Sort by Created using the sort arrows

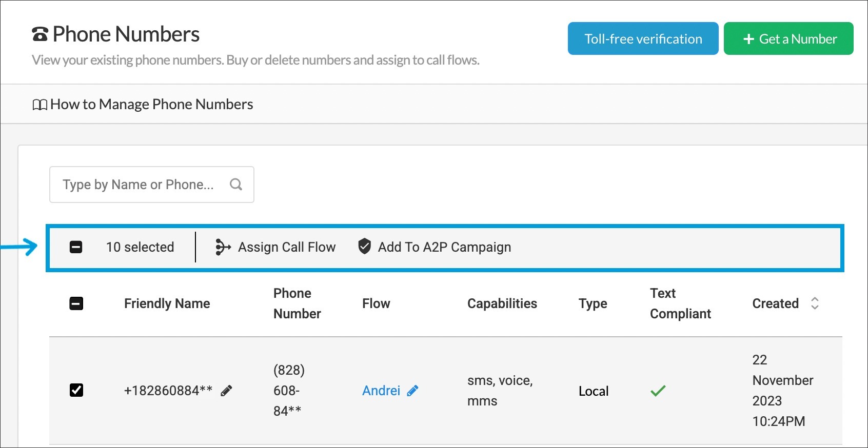coord(815,303)
